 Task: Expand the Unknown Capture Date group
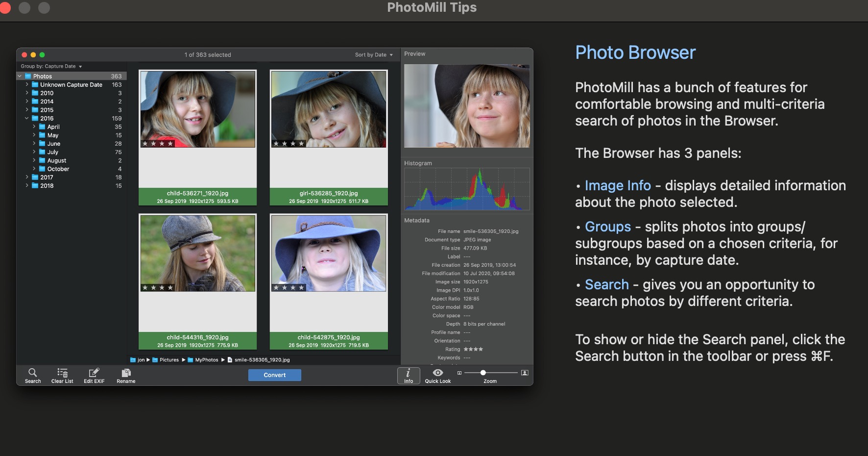27,85
